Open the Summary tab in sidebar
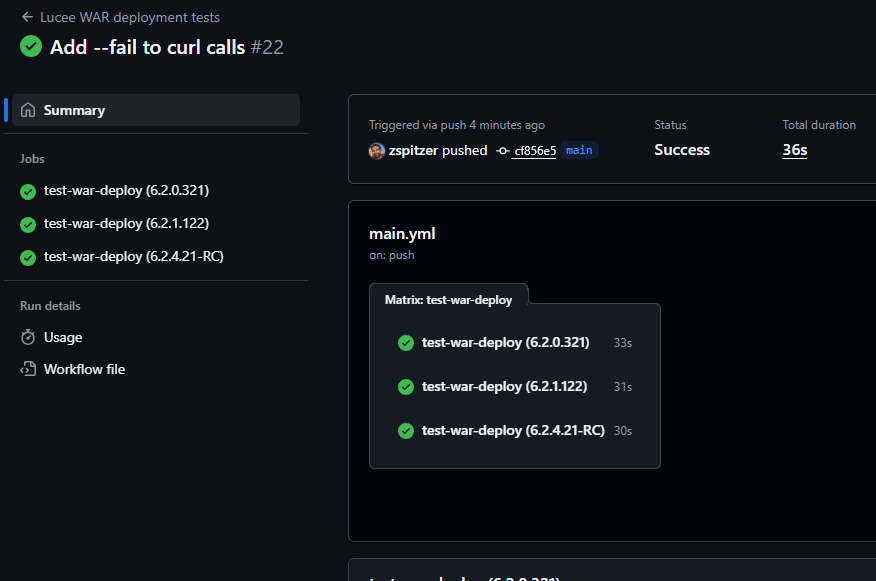This screenshot has width=876, height=581. click(74, 110)
